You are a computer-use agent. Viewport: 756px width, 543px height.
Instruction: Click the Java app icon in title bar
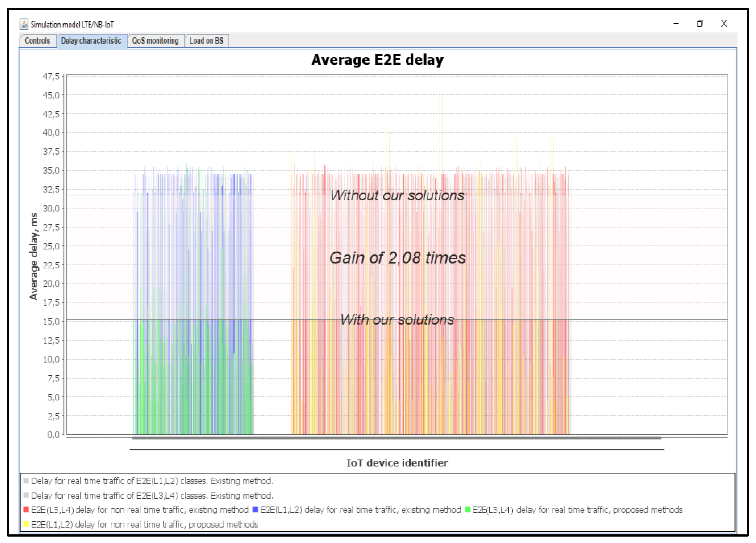(x=24, y=24)
